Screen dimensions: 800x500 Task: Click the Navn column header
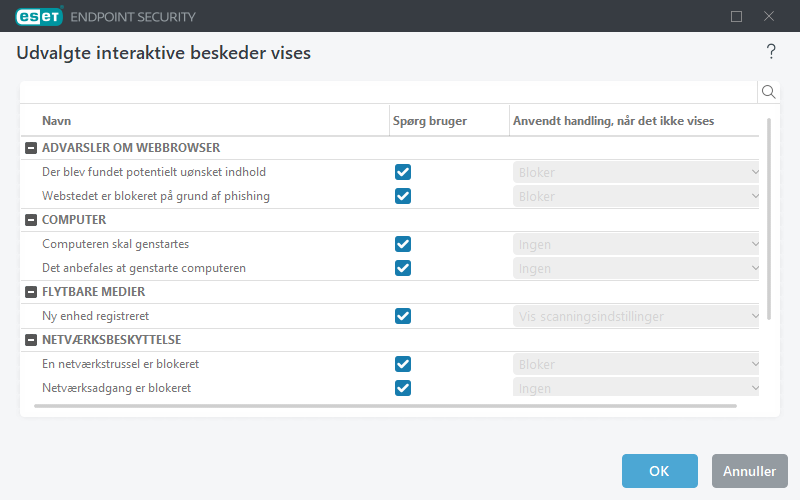56,121
